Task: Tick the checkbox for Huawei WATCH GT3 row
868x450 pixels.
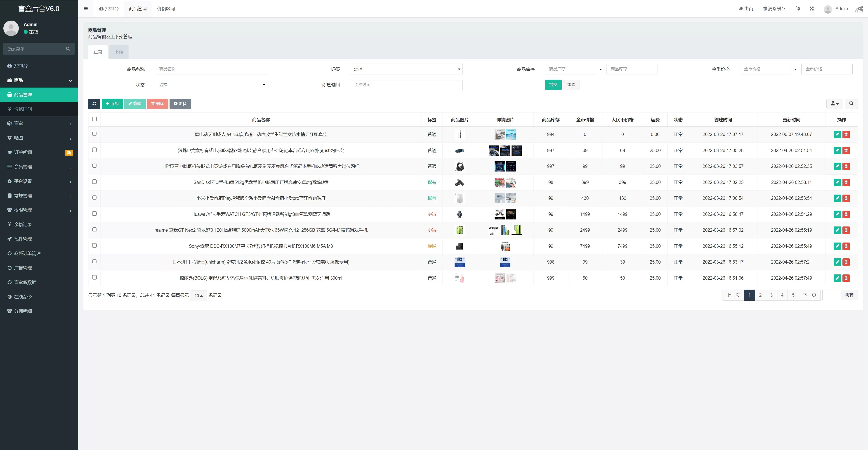Action: pos(94,214)
